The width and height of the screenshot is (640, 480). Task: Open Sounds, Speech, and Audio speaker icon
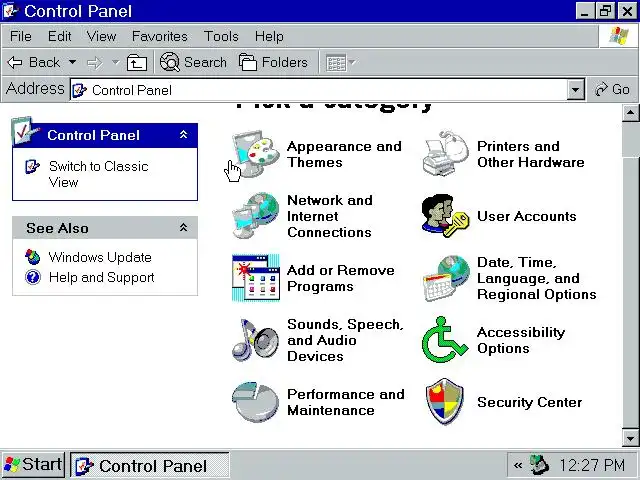256,340
